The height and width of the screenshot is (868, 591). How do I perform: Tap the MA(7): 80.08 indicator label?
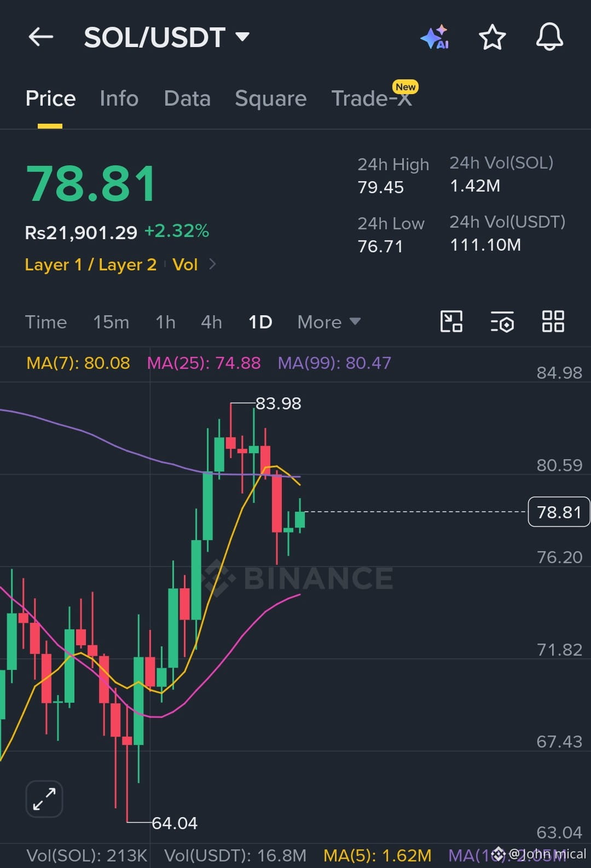pos(78,363)
